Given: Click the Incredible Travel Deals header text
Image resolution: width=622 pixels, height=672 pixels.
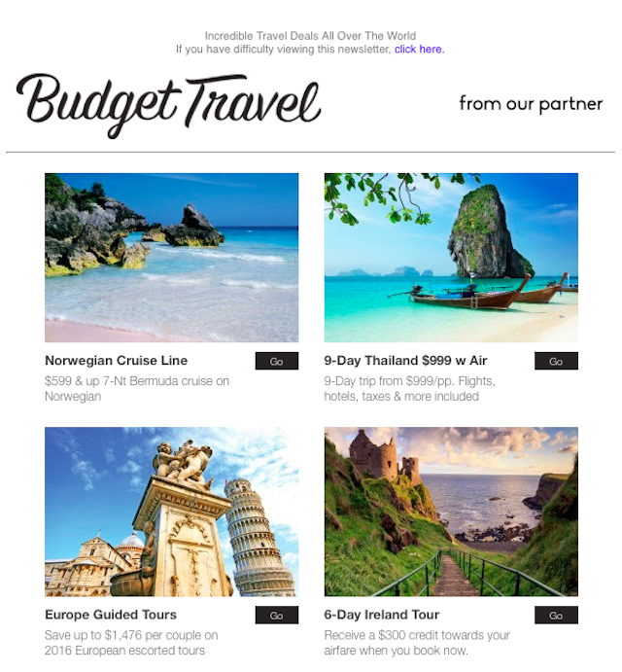Looking at the screenshot, I should pyautogui.click(x=310, y=36).
